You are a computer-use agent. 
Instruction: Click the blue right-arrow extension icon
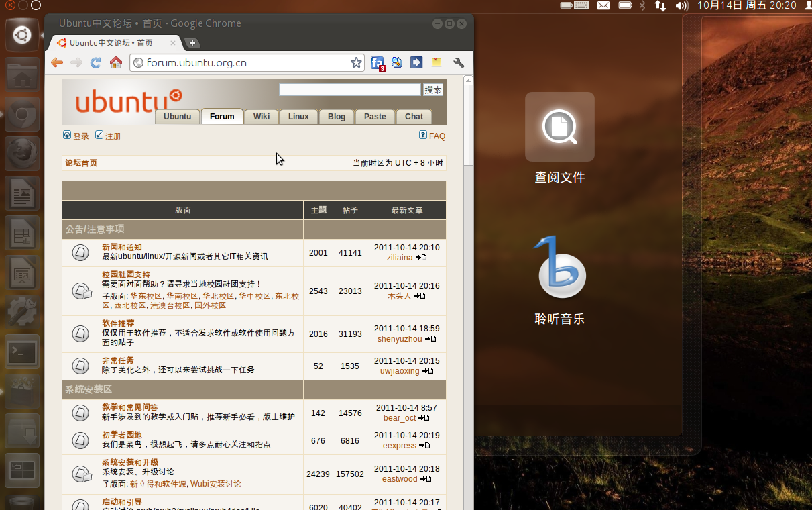click(x=416, y=62)
